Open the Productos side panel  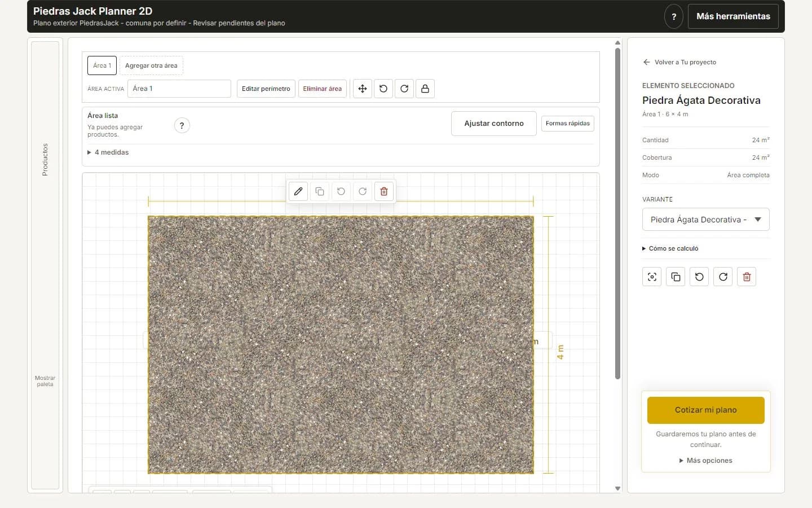[x=45, y=160]
